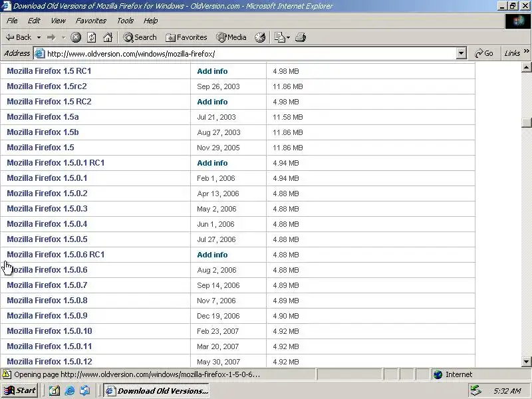Click Add info for Firefox 1.5.0.1 RC1

point(212,163)
